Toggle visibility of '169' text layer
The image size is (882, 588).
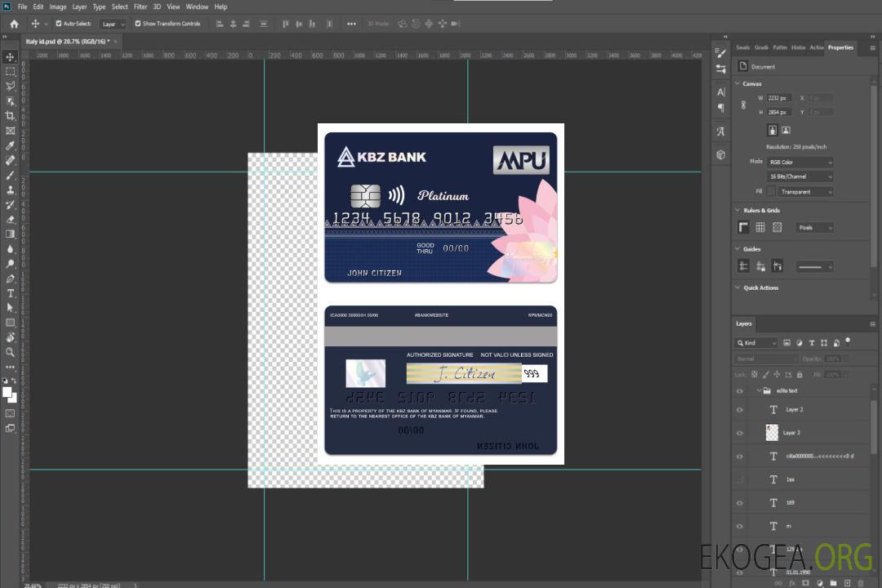coord(740,503)
